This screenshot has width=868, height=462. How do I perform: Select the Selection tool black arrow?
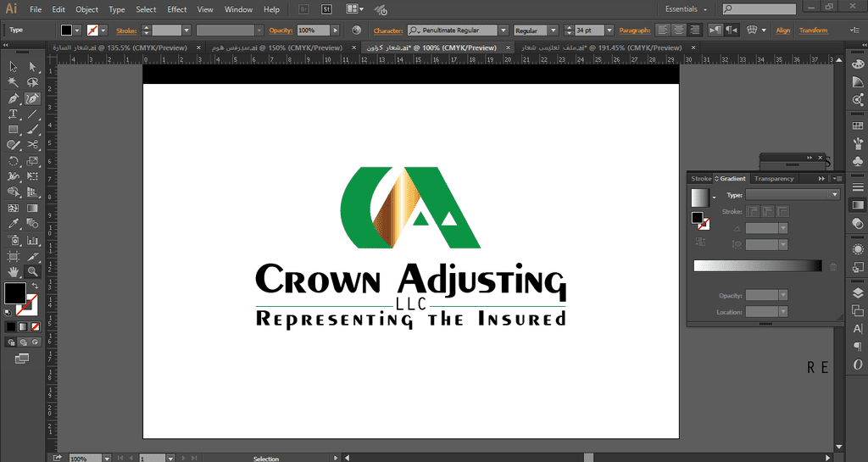[13, 66]
